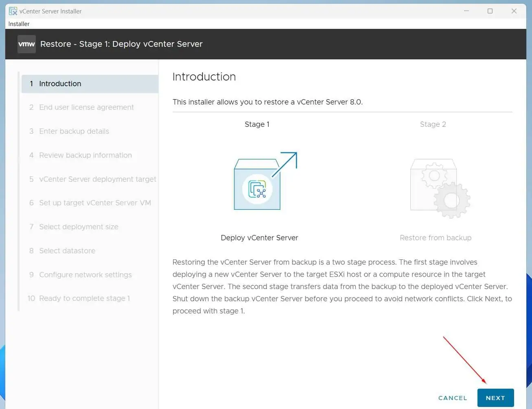Select vCenter Server deployment target step
Image resolution: width=532 pixels, height=409 pixels.
pos(93,179)
